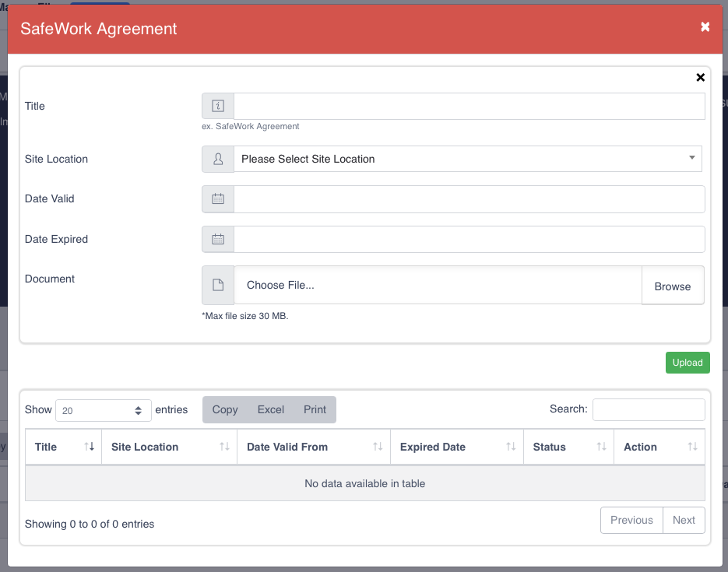Focus the table Search box

tap(649, 409)
